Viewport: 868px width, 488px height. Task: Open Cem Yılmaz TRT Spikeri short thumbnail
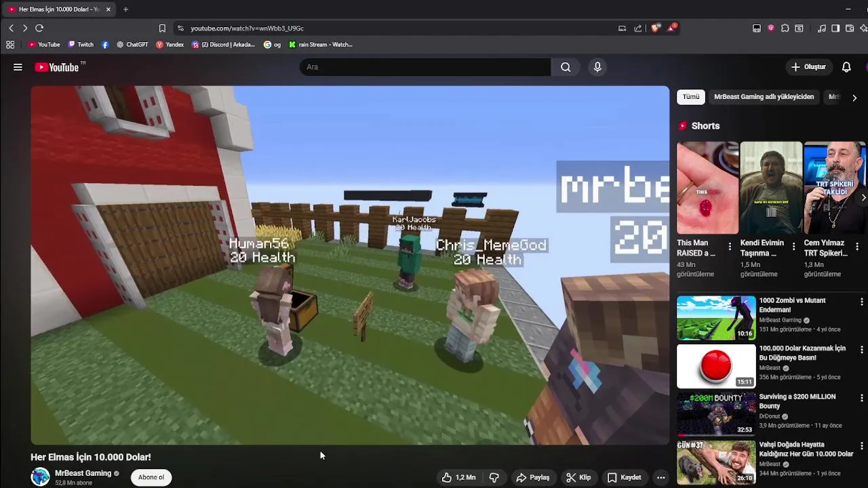pos(835,188)
